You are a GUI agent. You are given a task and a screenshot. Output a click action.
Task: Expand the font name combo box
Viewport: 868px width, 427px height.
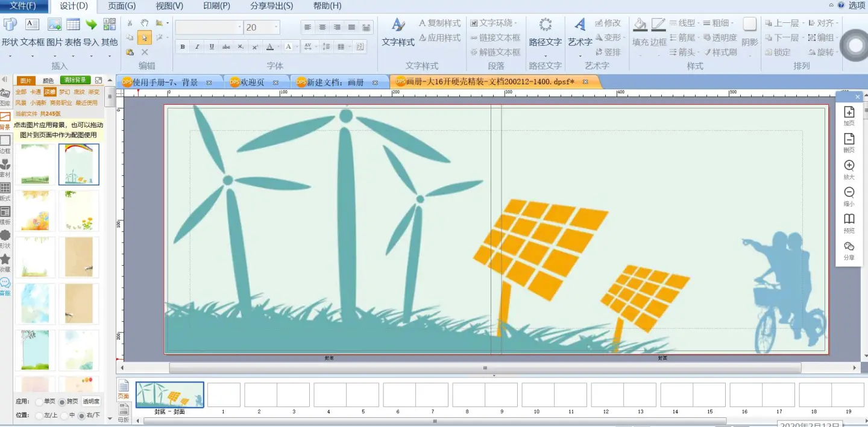coord(239,28)
